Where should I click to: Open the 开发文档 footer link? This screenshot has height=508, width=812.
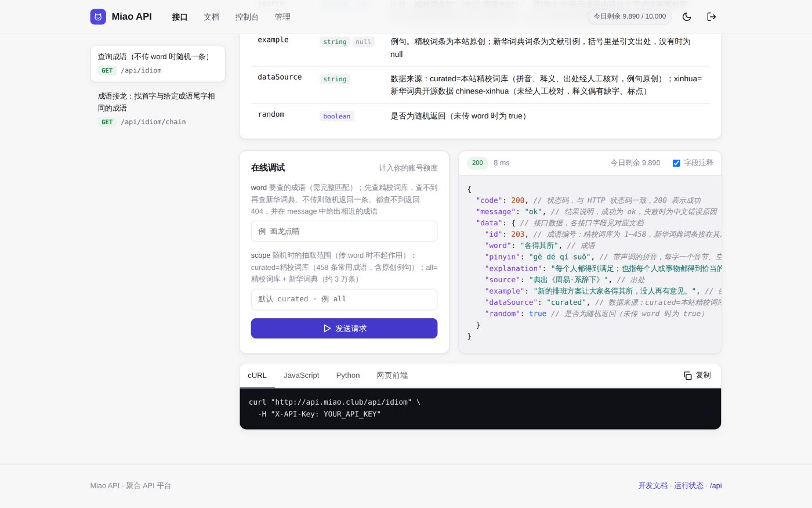(653, 486)
